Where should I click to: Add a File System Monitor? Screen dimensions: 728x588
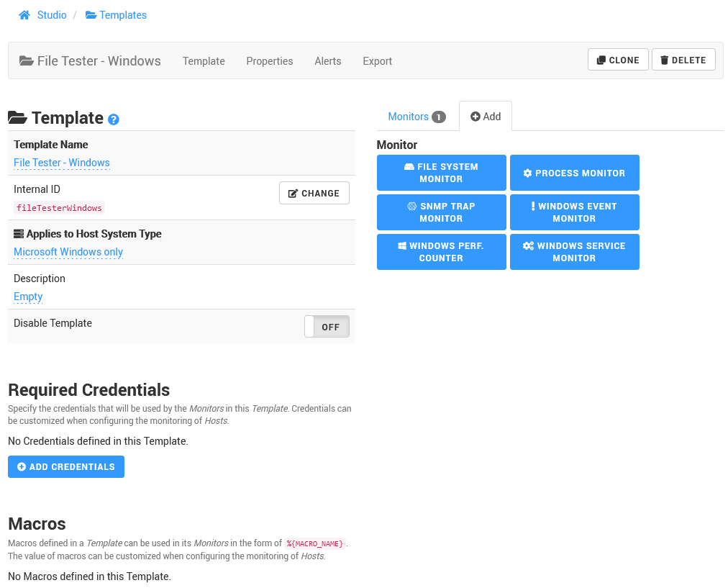click(441, 173)
